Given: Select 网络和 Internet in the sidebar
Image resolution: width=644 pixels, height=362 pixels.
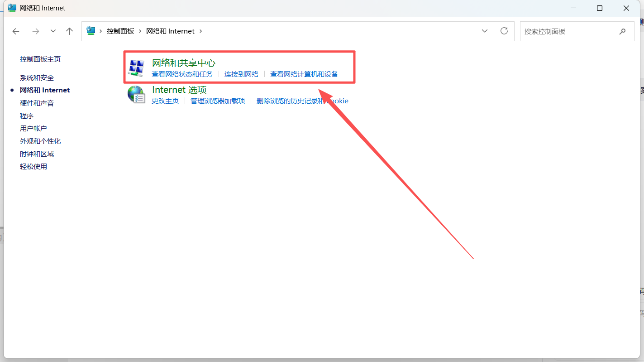Looking at the screenshot, I should point(45,90).
